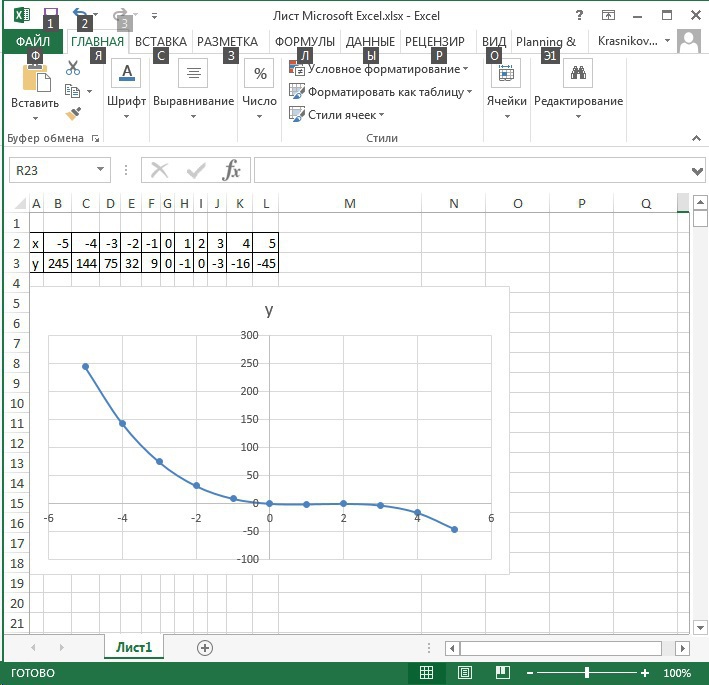Click the Число percent icon
The height and width of the screenshot is (685, 709).
(260, 73)
